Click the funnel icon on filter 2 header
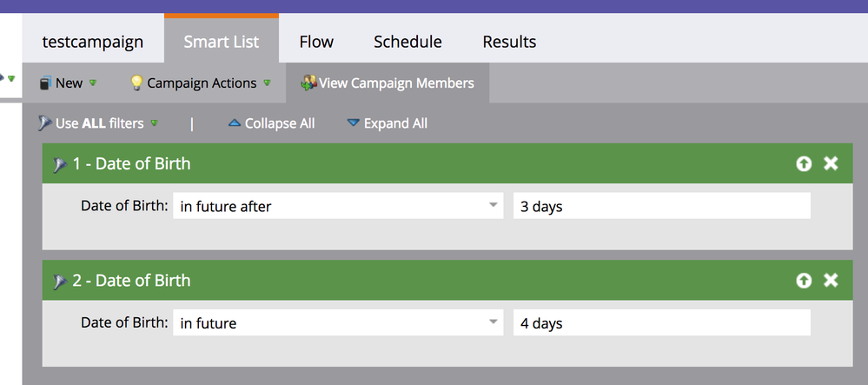Viewport: 868px width, 385px height. (60, 282)
